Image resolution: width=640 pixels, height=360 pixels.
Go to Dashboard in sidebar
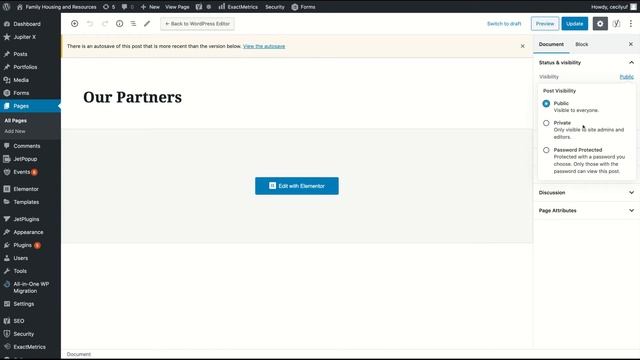click(x=27, y=24)
